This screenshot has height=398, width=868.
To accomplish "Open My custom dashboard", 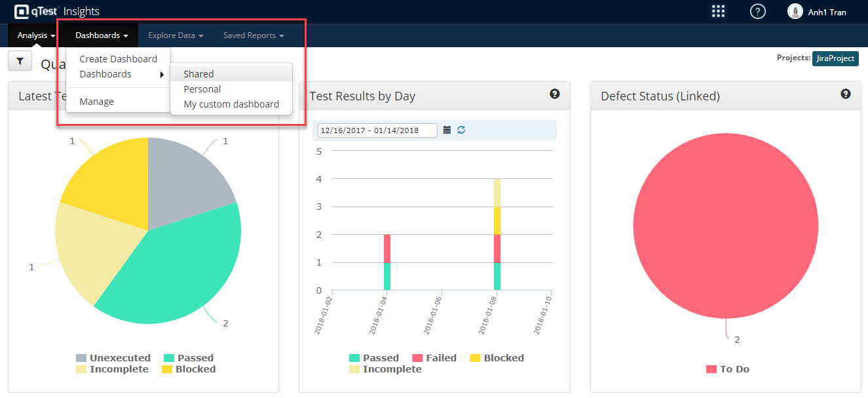I will (231, 104).
